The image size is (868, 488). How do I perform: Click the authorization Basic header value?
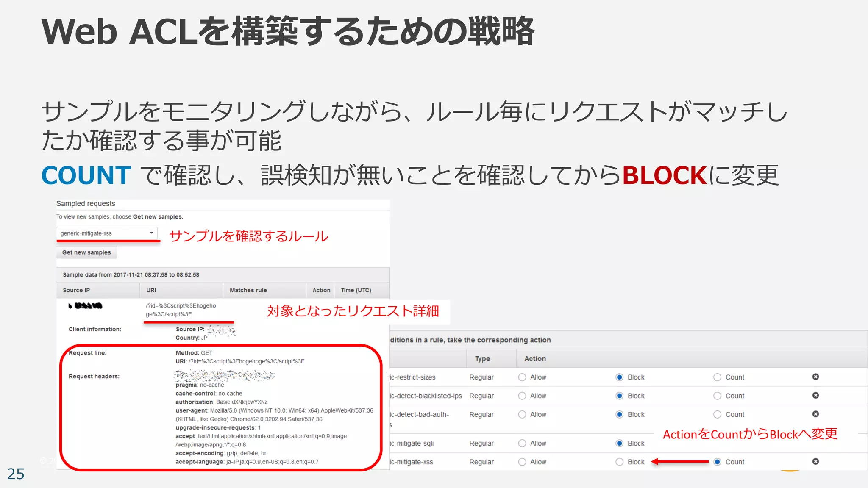click(x=222, y=402)
